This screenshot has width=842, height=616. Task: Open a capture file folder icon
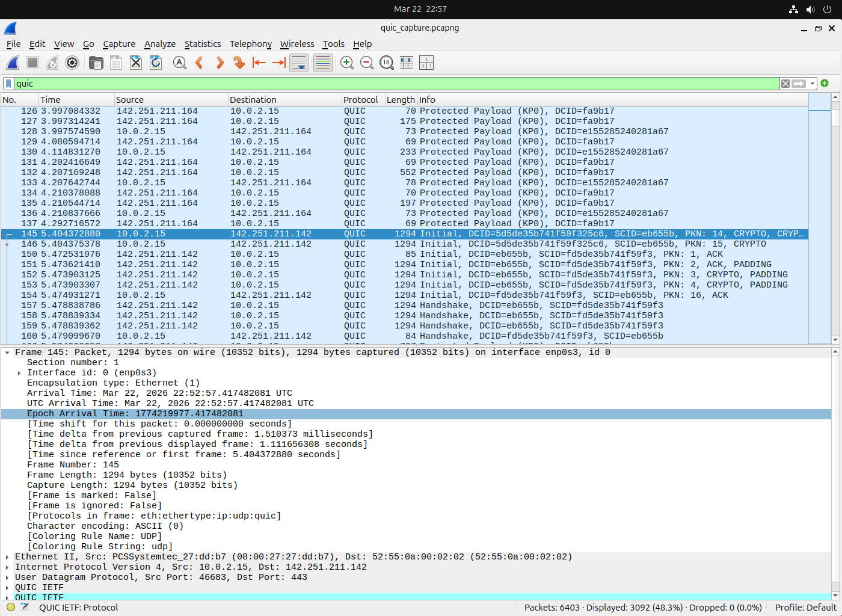[96, 63]
